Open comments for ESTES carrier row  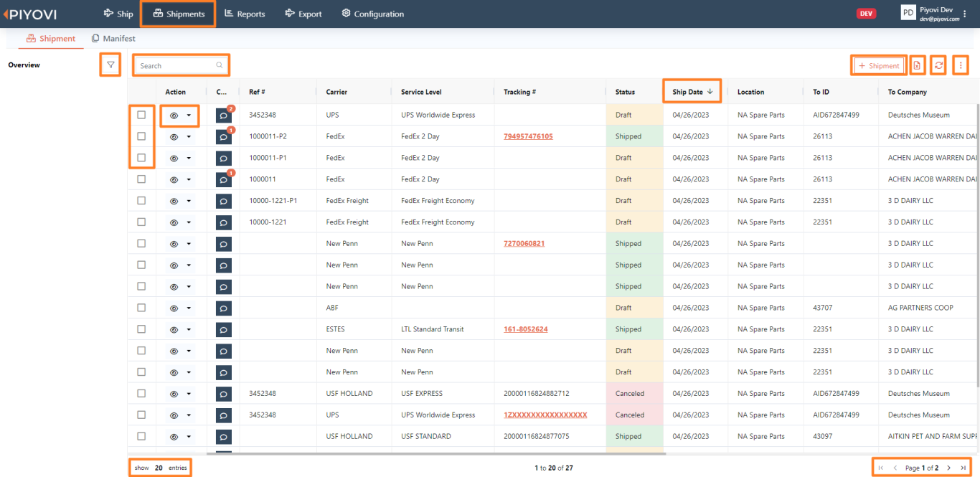224,329
